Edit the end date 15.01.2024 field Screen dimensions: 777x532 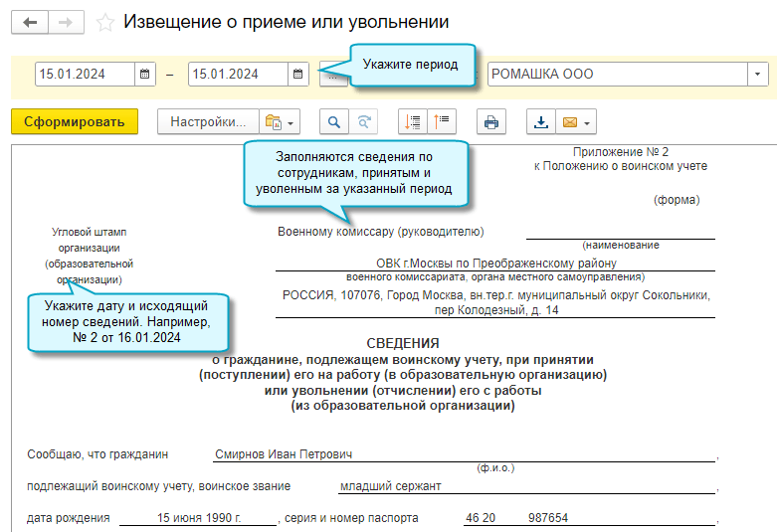coord(238,75)
